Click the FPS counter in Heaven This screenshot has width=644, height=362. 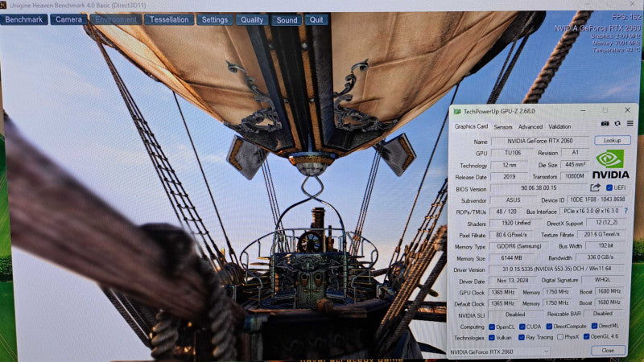point(626,17)
